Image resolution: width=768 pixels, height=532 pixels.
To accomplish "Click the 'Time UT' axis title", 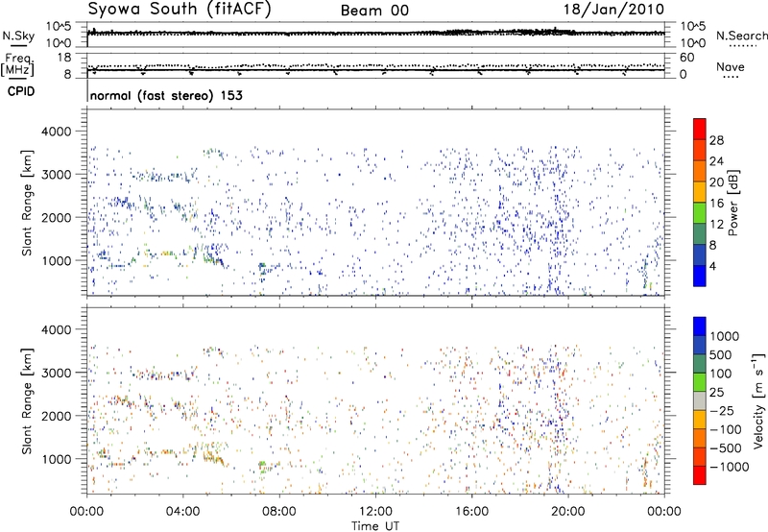I will [375, 526].
